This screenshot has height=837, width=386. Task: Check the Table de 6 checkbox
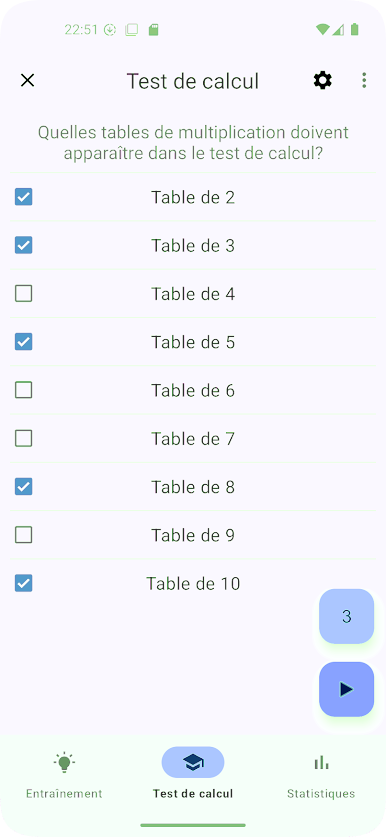point(23,390)
